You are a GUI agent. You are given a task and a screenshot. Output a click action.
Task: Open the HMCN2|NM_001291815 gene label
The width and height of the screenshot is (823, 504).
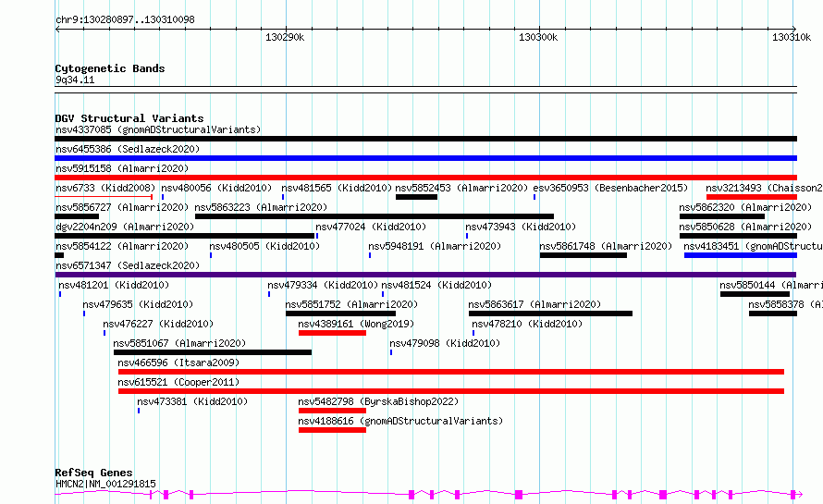(x=105, y=484)
